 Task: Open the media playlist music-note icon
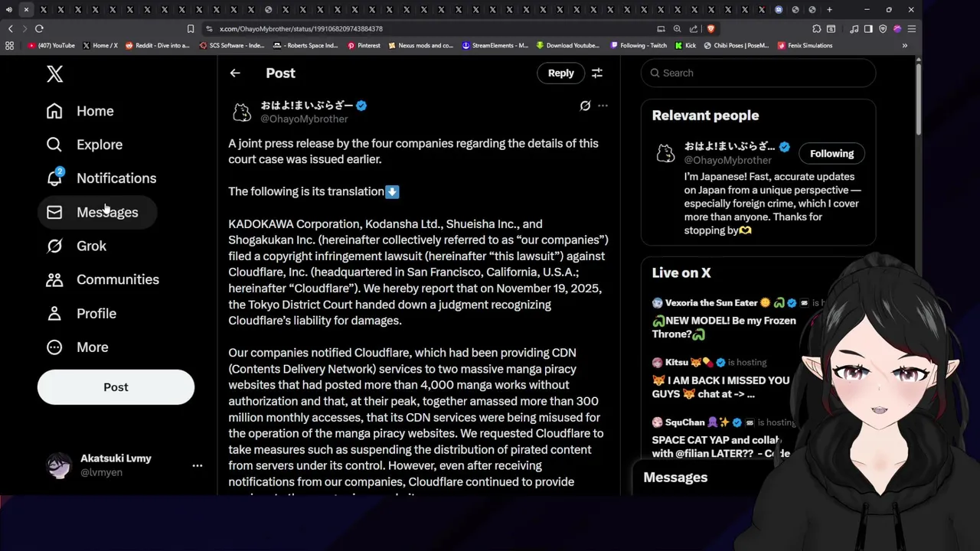(854, 28)
